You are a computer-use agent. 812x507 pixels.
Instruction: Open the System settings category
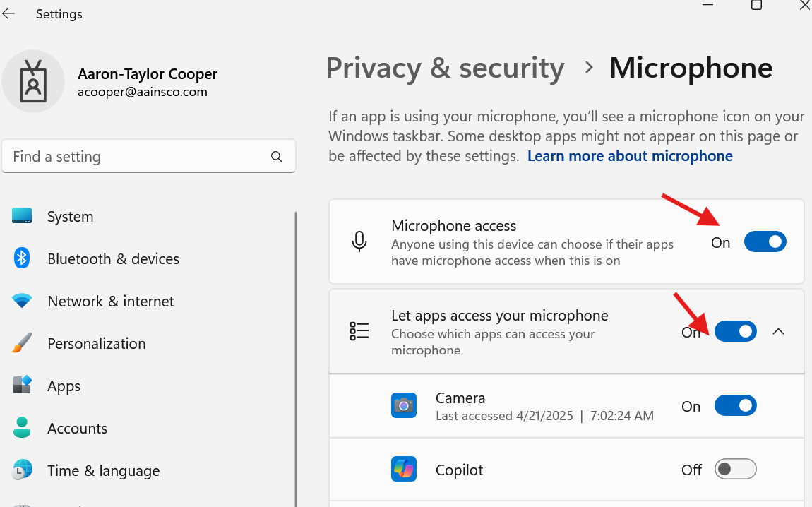70,217
